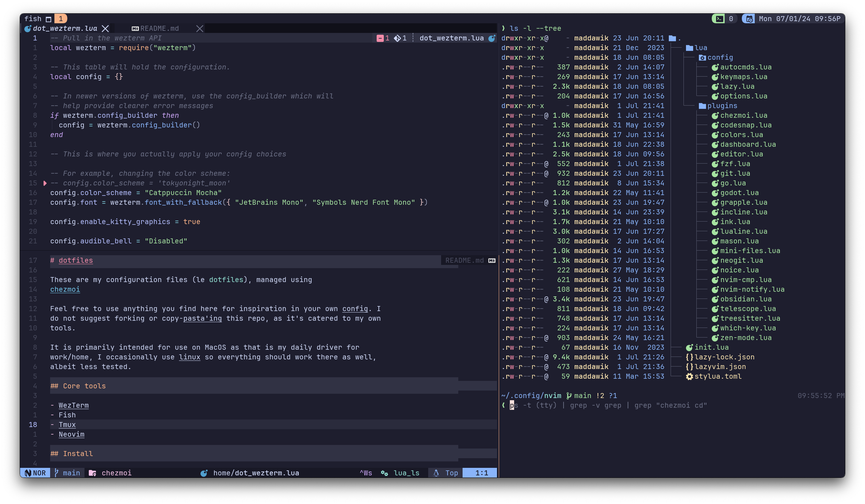Screen dimensions: 865x504
Task: Click the folder icon beside chezmoi in the statusline
Action: (92, 473)
